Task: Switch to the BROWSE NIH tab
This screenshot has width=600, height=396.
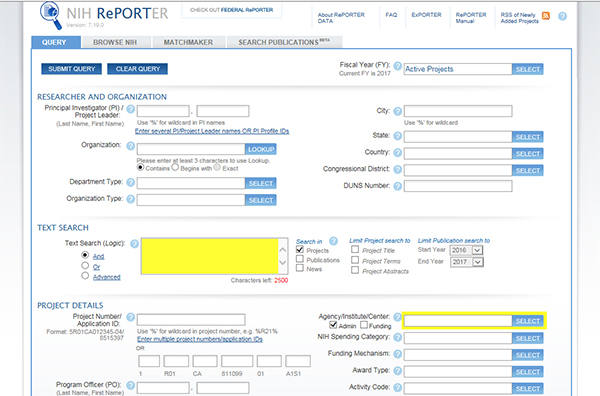Action: coord(115,42)
